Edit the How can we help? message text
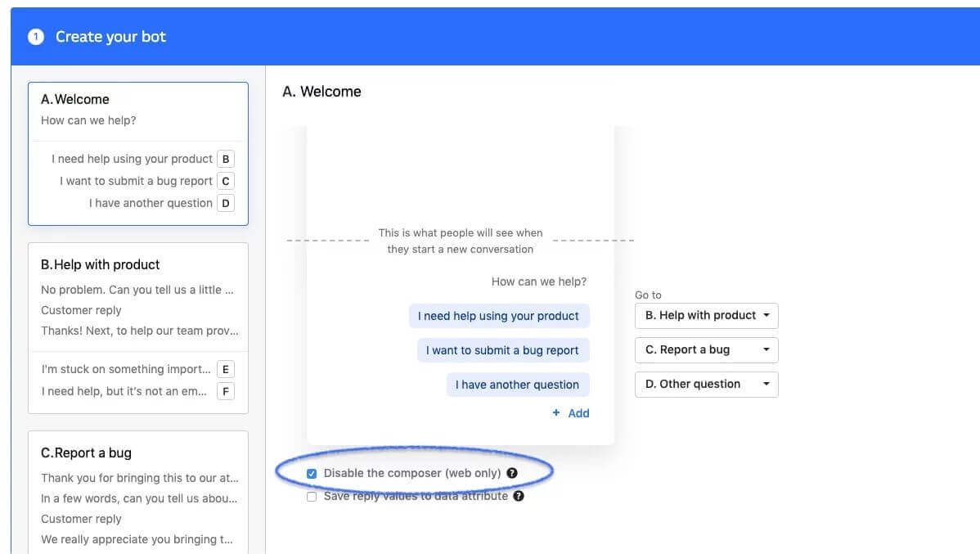The width and height of the screenshot is (980, 554). pos(538,282)
